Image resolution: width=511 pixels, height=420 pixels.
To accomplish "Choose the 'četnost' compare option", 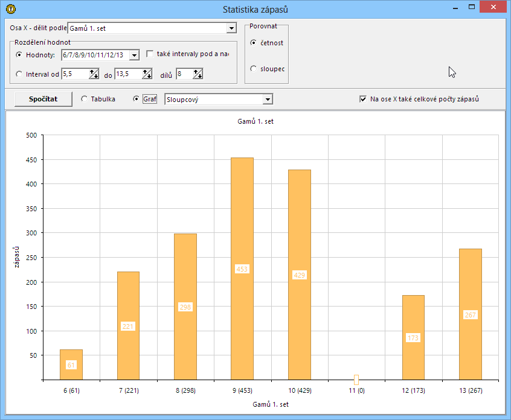I will click(254, 43).
